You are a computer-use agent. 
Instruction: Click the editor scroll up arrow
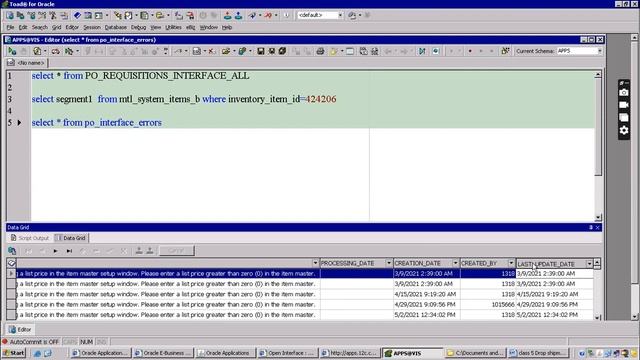(x=598, y=75)
